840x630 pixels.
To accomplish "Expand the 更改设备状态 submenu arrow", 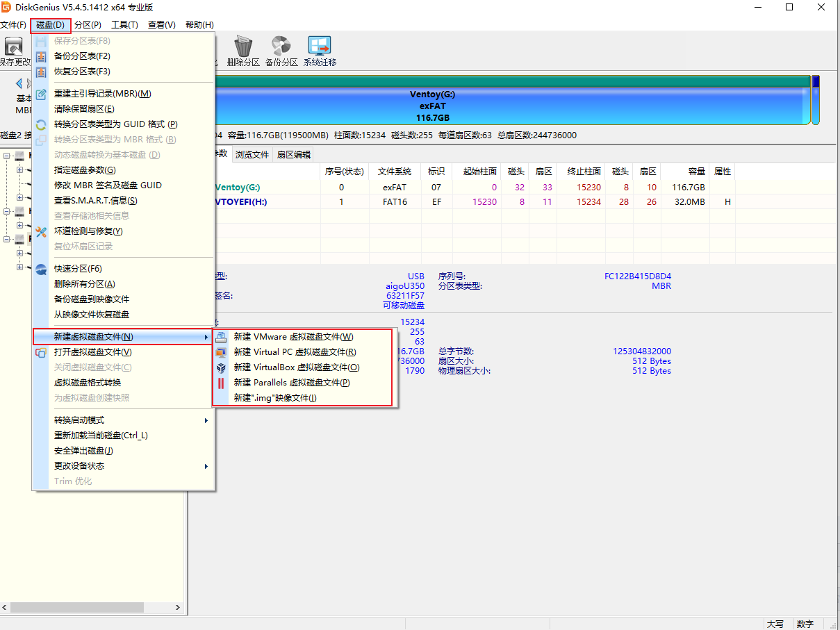I will pos(206,466).
